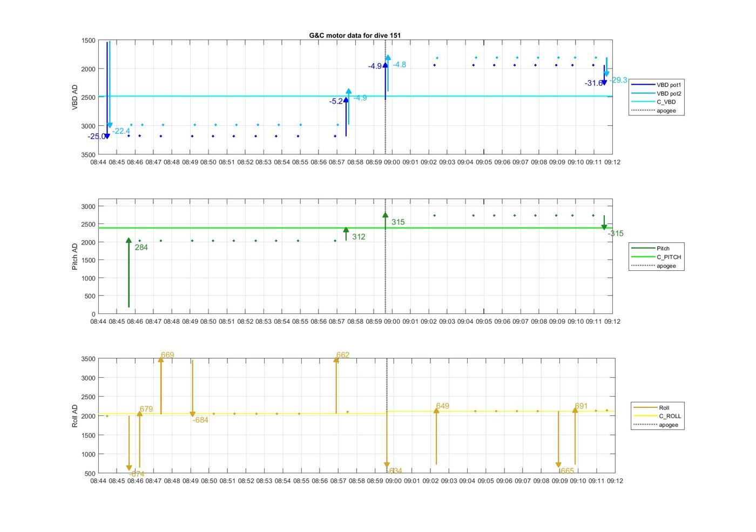Image resolution: width=756 pixels, height=532 pixels.
Task: Click the 'VBD AD' y-axis label
Action: tap(75, 97)
